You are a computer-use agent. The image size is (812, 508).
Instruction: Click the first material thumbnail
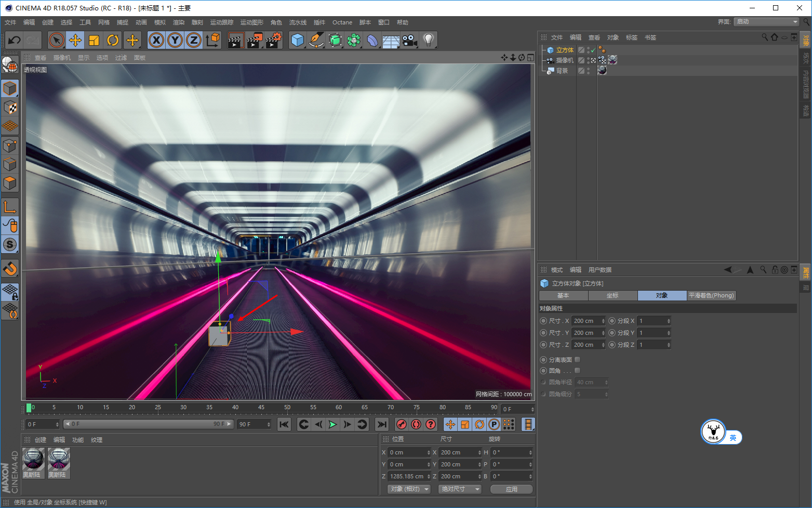33,460
